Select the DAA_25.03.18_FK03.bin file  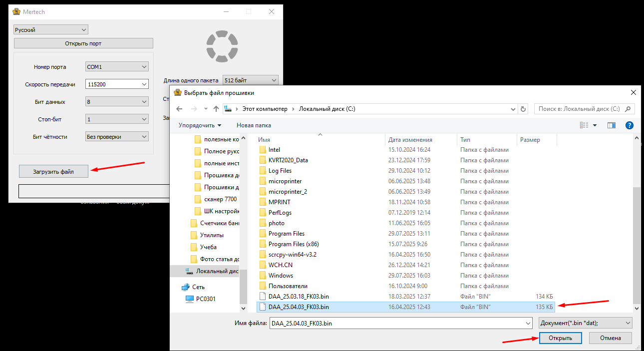tap(299, 296)
